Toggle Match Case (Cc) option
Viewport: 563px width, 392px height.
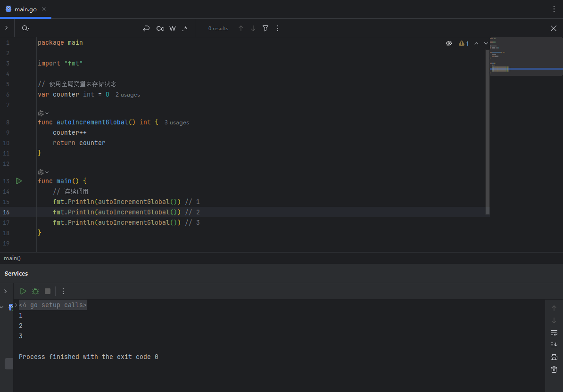coord(160,28)
